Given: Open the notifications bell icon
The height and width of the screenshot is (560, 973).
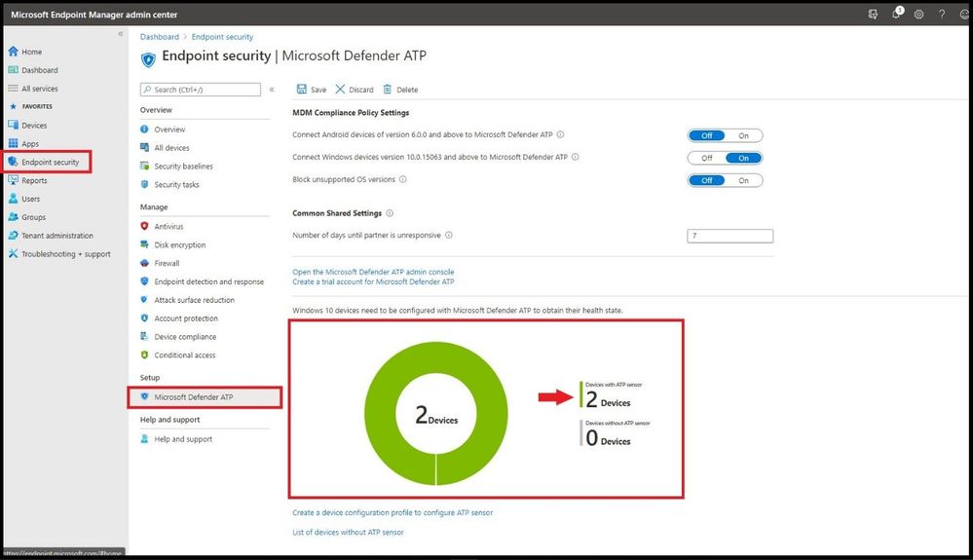Looking at the screenshot, I should [897, 13].
